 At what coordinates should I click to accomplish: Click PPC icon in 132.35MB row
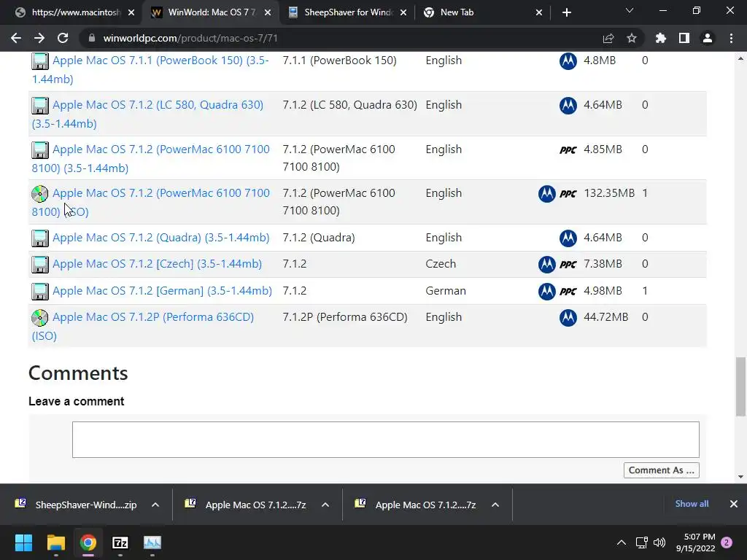point(568,194)
